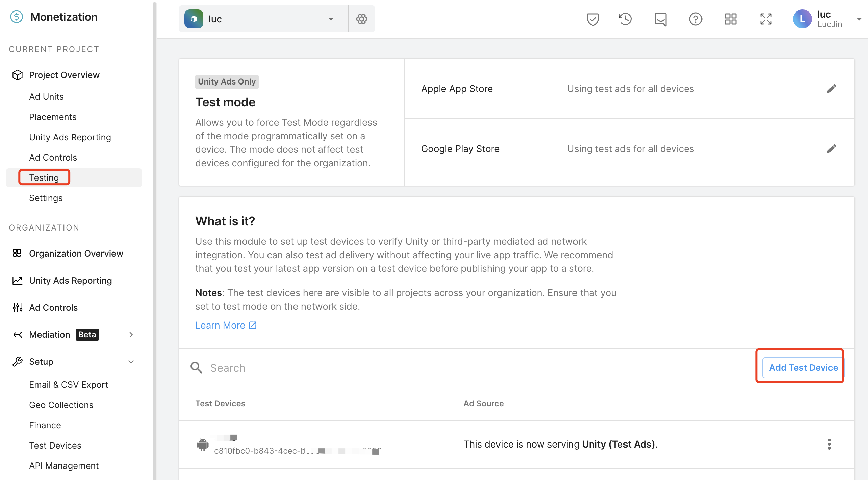Click Add Test Device button
The image size is (868, 480).
coord(803,368)
